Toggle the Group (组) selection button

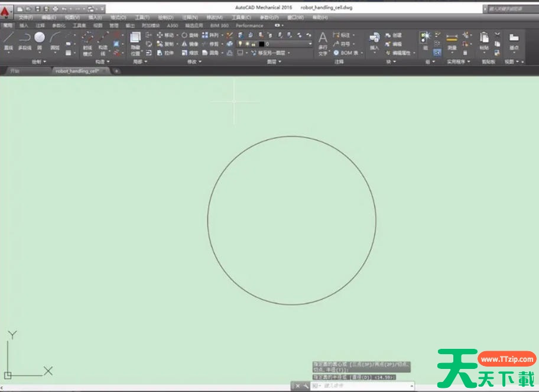(x=426, y=40)
